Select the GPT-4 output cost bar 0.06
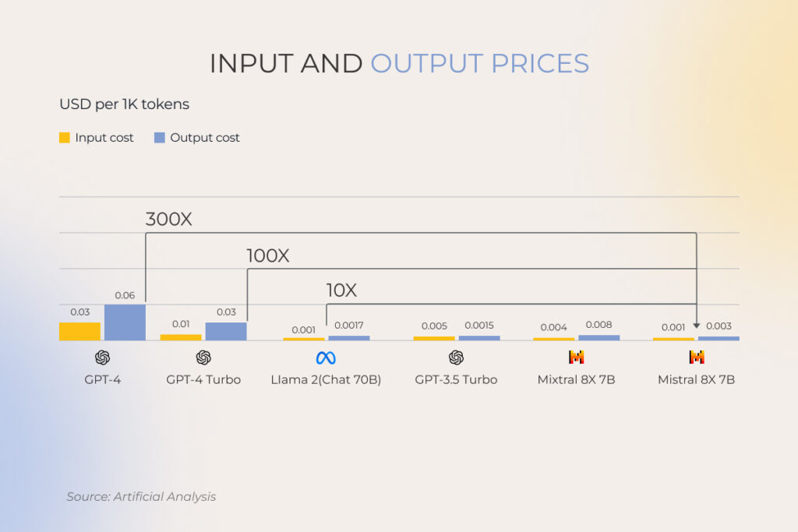This screenshot has width=798, height=532. click(125, 322)
